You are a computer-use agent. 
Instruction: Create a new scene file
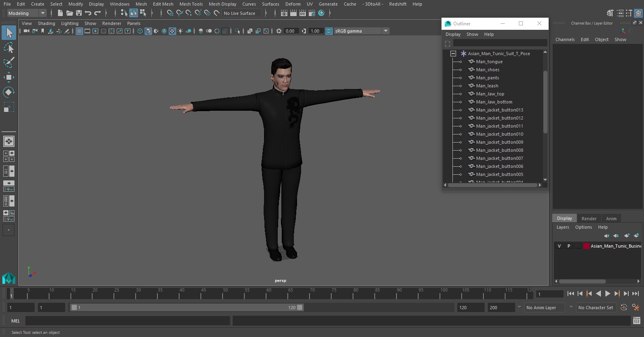coord(60,13)
